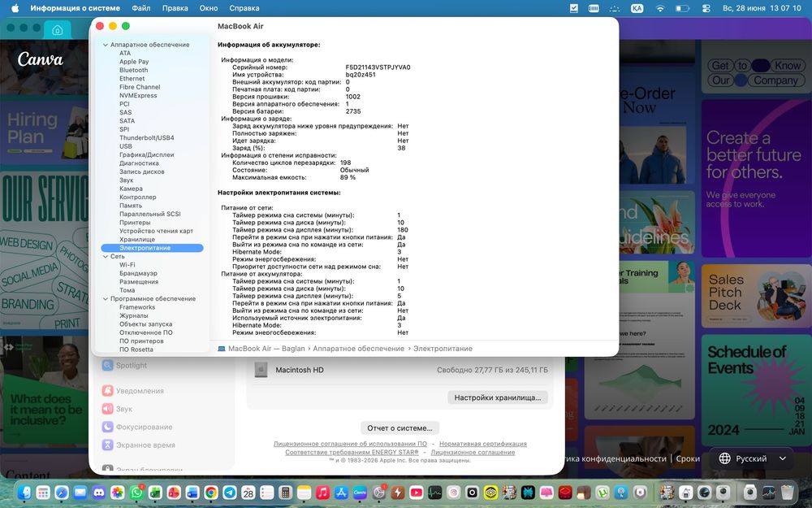The width and height of the screenshot is (812, 508).
Task: Open Русский language dropdown in Canva
Action: [x=753, y=458]
